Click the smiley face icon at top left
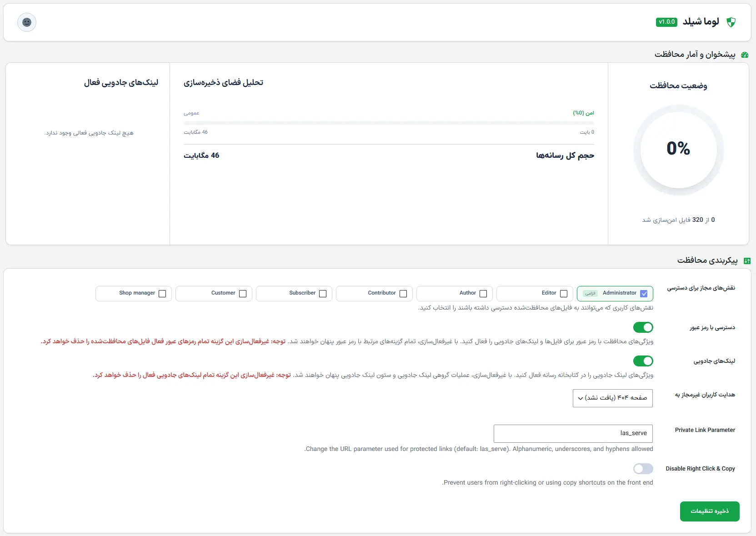This screenshot has height=536, width=756. click(x=27, y=22)
